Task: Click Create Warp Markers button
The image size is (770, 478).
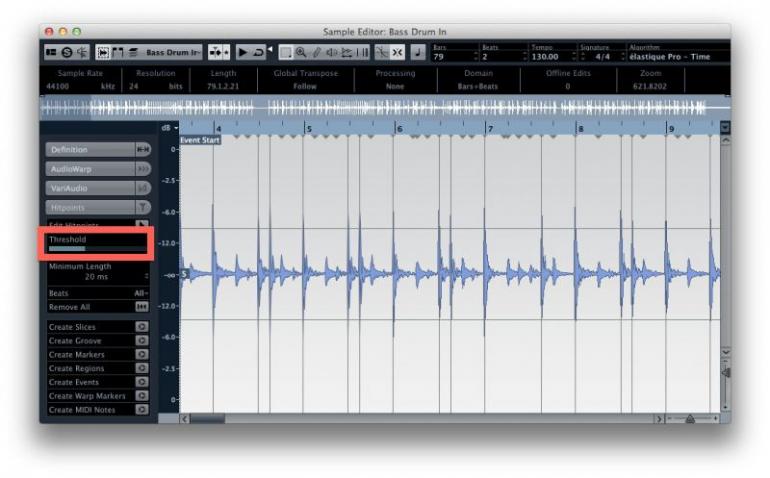Action: (142, 395)
